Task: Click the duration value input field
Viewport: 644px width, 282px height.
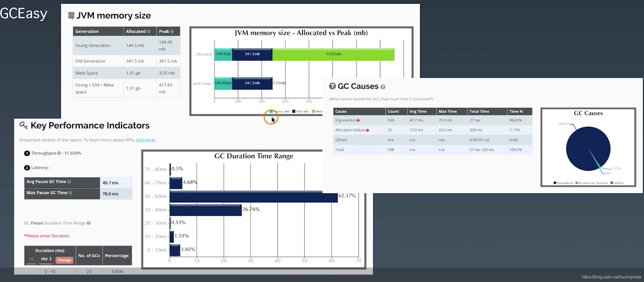Action: pyautogui.click(x=31, y=259)
